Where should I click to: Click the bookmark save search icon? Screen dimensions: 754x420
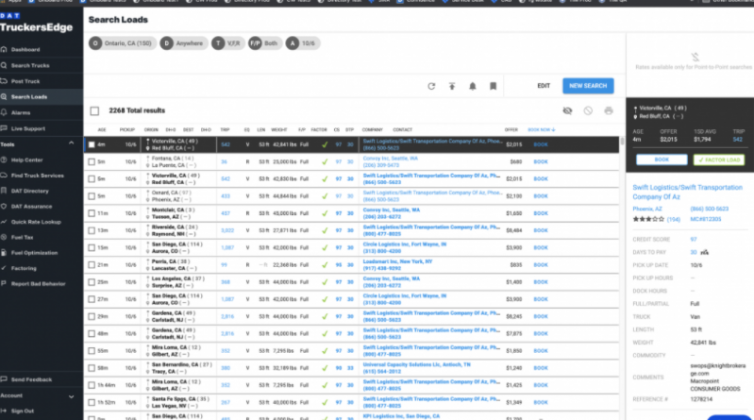493,86
